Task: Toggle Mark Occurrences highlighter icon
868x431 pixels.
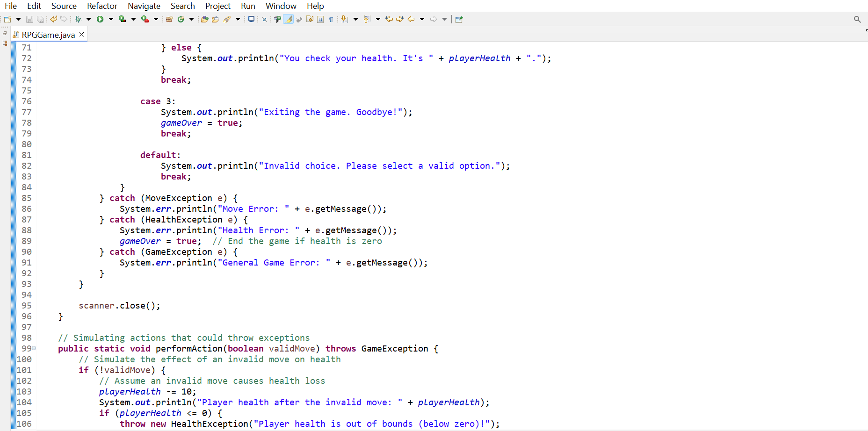Action: pyautogui.click(x=289, y=19)
